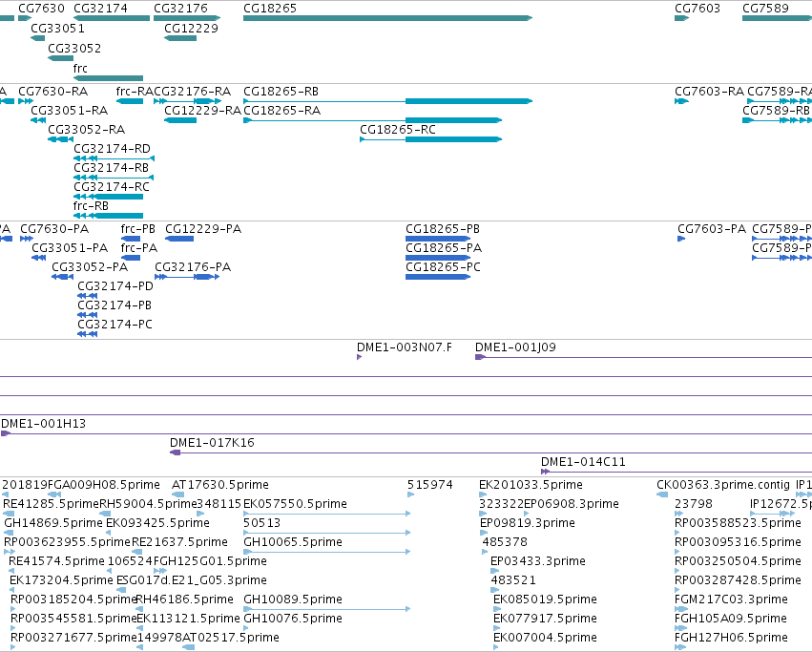
Task: Click the CG18265 gene label
Action: click(270, 9)
